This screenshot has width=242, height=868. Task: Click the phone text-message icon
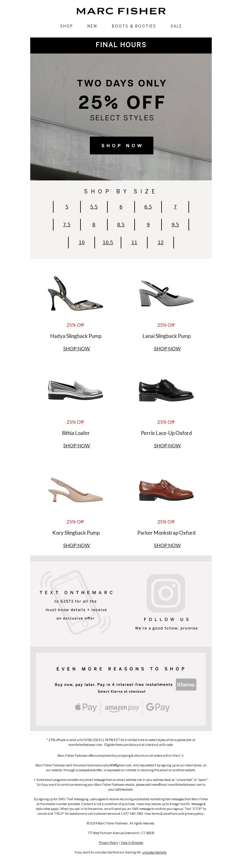tap(76, 602)
